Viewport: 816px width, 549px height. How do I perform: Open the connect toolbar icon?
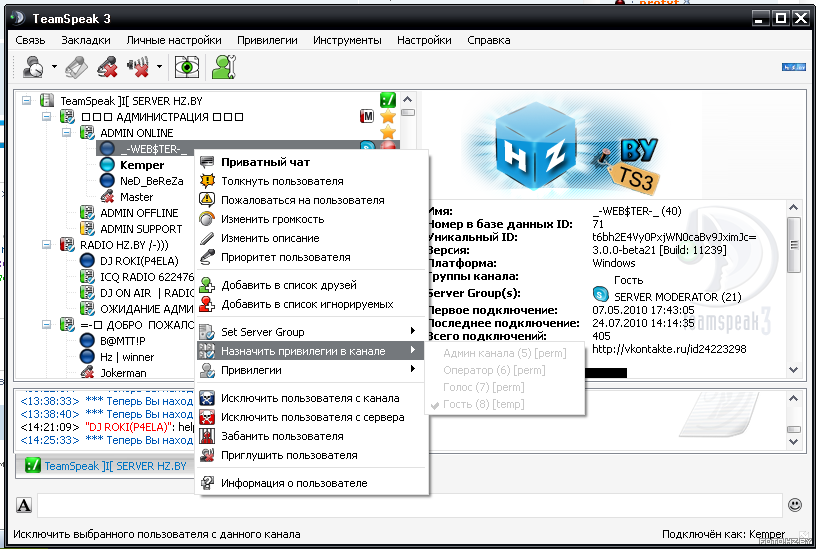tap(33, 67)
